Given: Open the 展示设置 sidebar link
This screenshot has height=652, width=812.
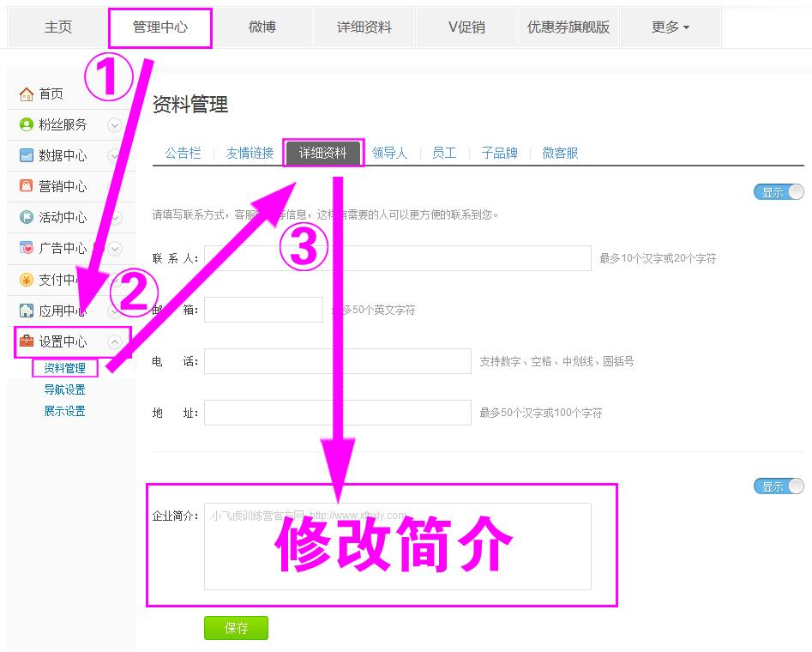Looking at the screenshot, I should pyautogui.click(x=64, y=412).
